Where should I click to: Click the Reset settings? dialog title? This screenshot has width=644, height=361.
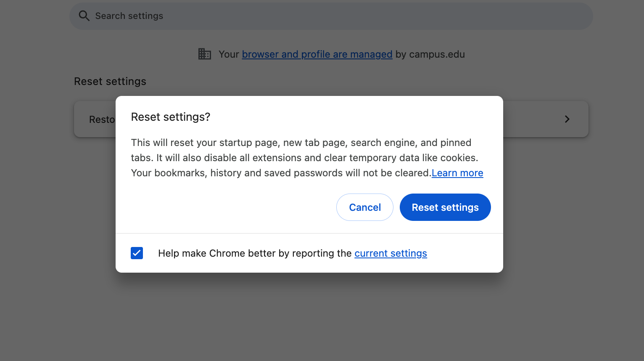pyautogui.click(x=171, y=117)
